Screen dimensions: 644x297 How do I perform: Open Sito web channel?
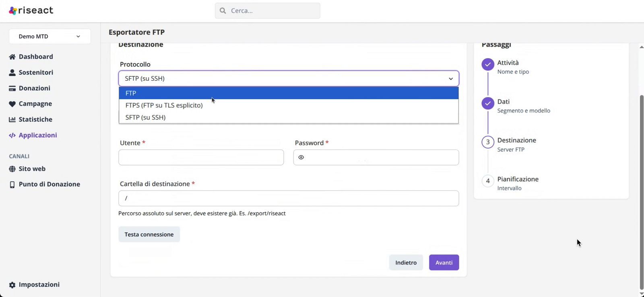[32, 169]
